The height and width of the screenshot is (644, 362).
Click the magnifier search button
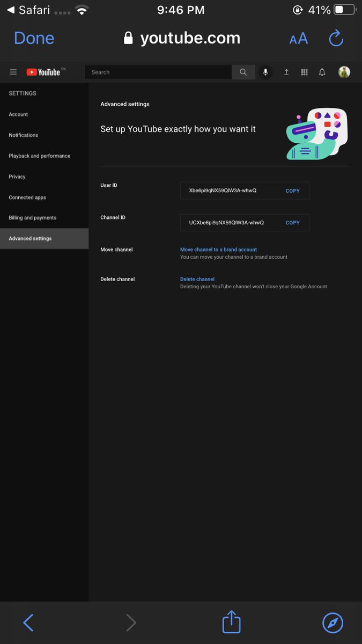(243, 72)
